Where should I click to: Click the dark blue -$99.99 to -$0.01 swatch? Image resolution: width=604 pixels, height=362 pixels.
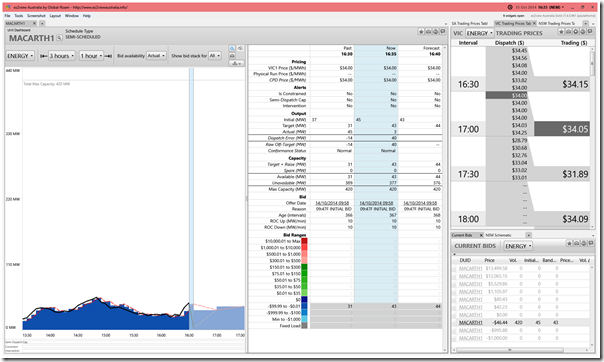(304, 306)
